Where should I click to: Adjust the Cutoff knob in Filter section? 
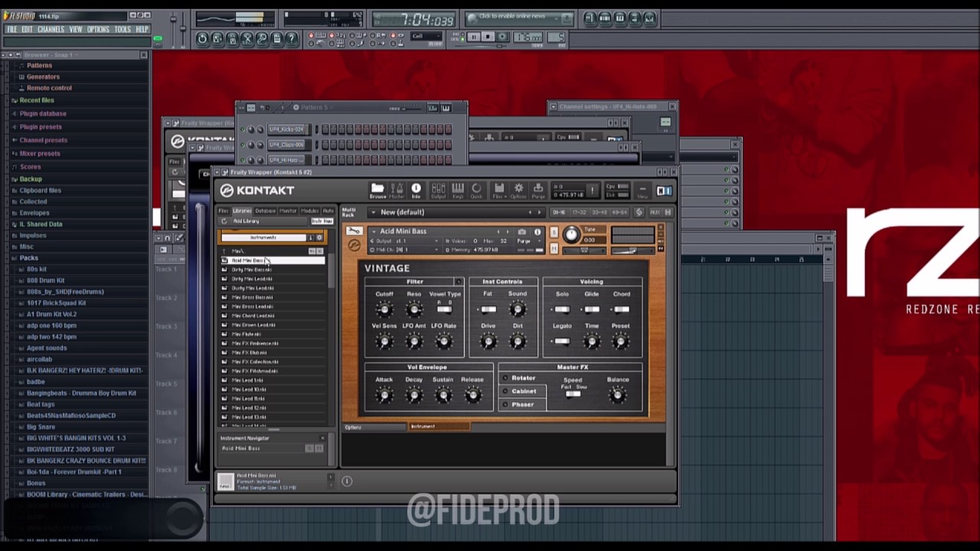[x=384, y=310]
